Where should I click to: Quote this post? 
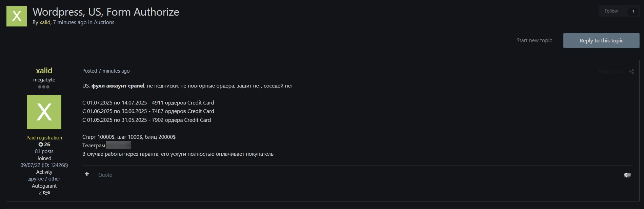pos(105,175)
